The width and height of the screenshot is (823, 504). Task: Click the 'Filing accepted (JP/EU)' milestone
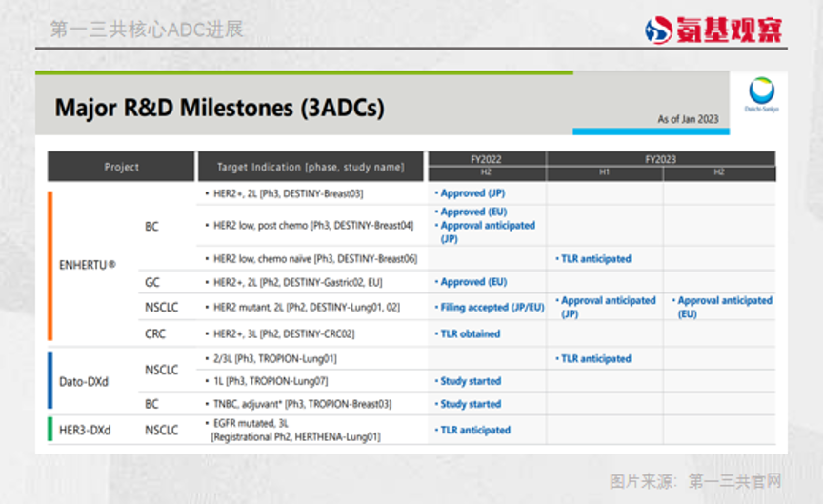point(492,307)
